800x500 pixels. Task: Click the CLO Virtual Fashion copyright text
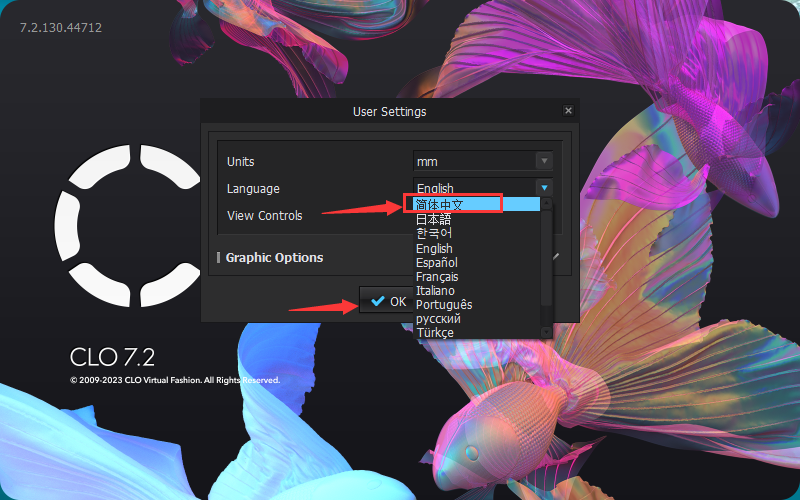[x=175, y=380]
